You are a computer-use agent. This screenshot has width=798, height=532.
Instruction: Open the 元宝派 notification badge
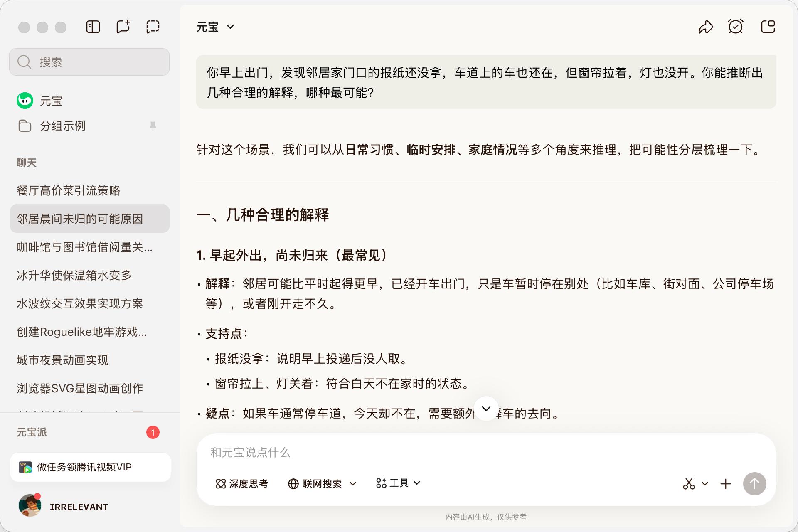[x=153, y=432]
